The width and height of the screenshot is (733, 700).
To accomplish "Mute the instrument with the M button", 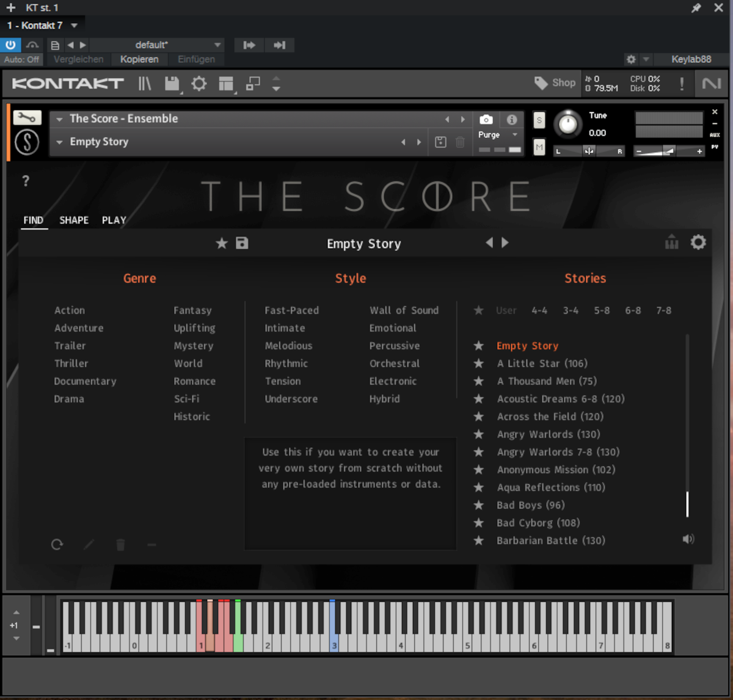I will 539,147.
